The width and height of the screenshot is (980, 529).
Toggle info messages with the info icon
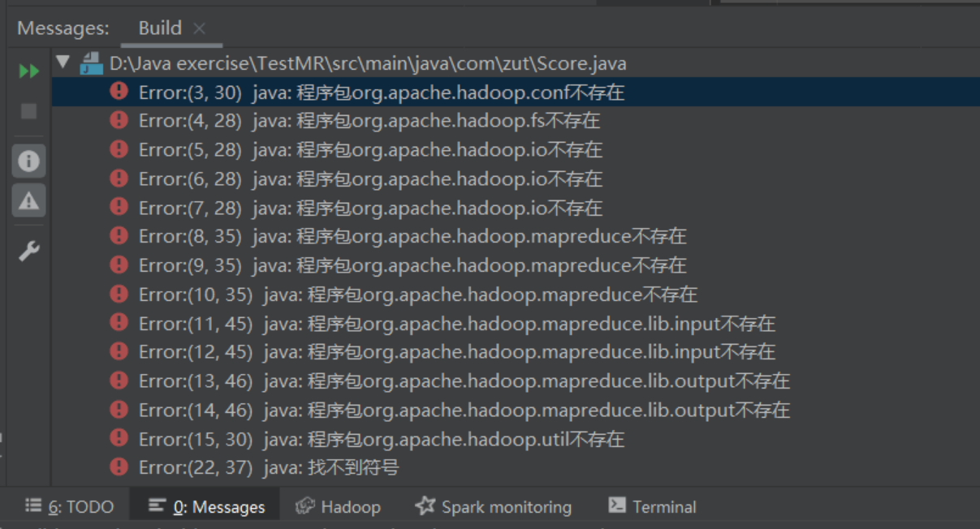28,160
